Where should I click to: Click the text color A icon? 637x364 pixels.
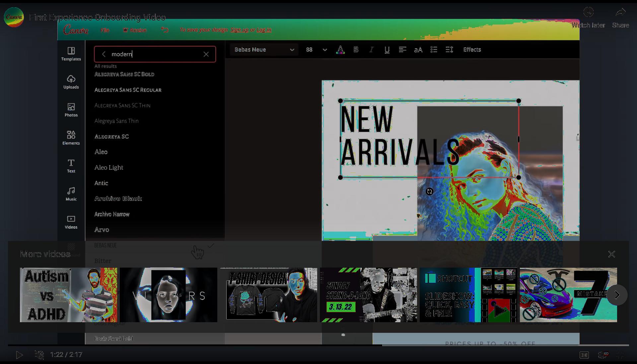[x=340, y=50]
